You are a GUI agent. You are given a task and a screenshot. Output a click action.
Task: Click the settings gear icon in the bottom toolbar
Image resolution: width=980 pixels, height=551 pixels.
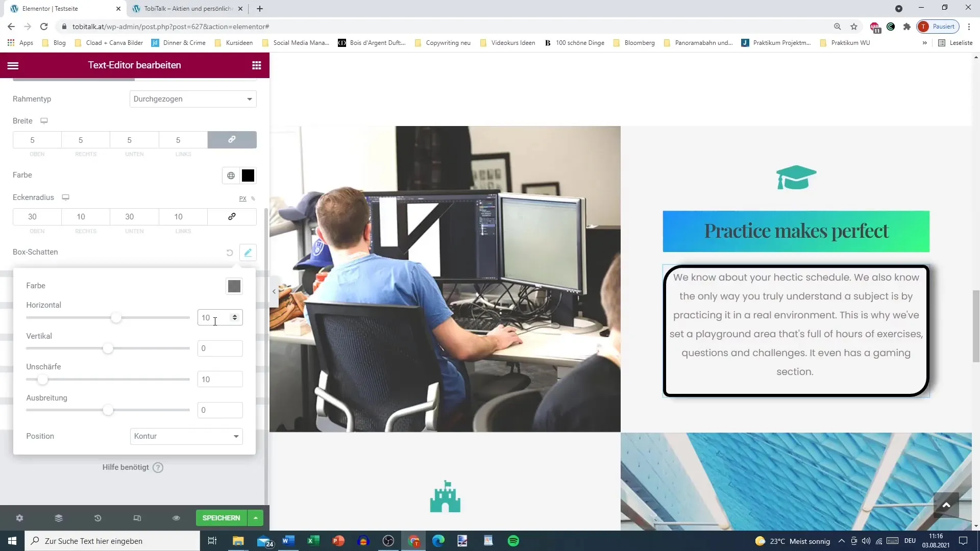pyautogui.click(x=19, y=518)
